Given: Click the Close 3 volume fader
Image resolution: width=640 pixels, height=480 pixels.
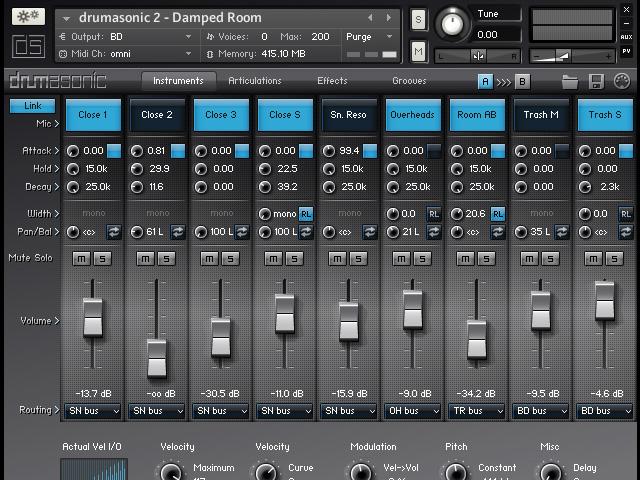Looking at the screenshot, I should pyautogui.click(x=221, y=337).
